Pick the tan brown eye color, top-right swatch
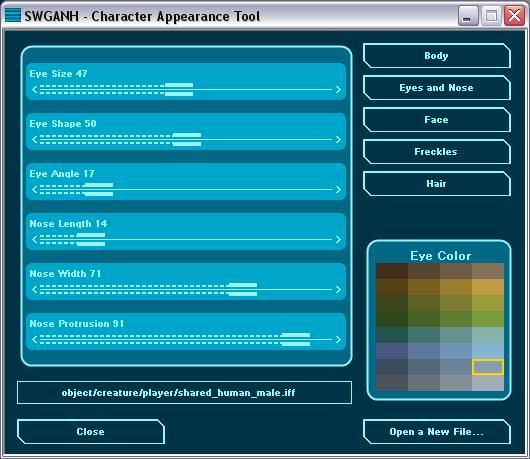Image resolution: width=530 pixels, height=459 pixels. point(488,271)
